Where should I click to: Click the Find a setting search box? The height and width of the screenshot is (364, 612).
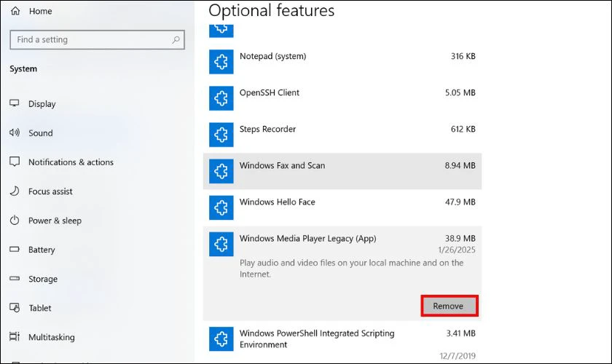[x=97, y=39]
